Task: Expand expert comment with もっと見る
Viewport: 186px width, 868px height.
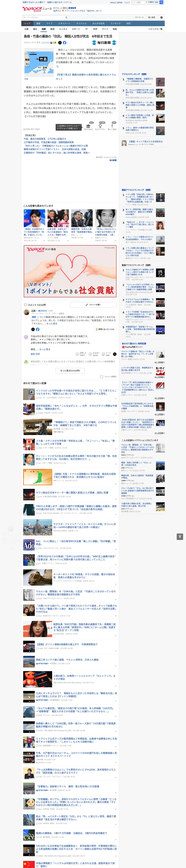Action: point(52,323)
